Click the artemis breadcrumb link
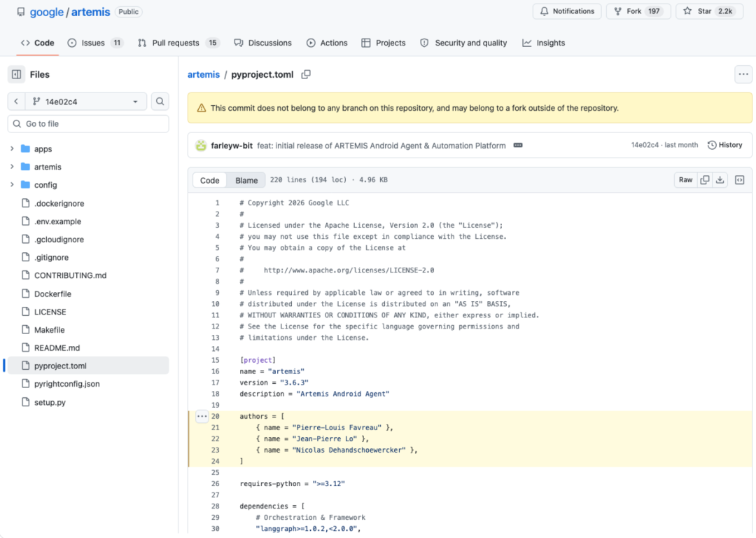 (204, 74)
